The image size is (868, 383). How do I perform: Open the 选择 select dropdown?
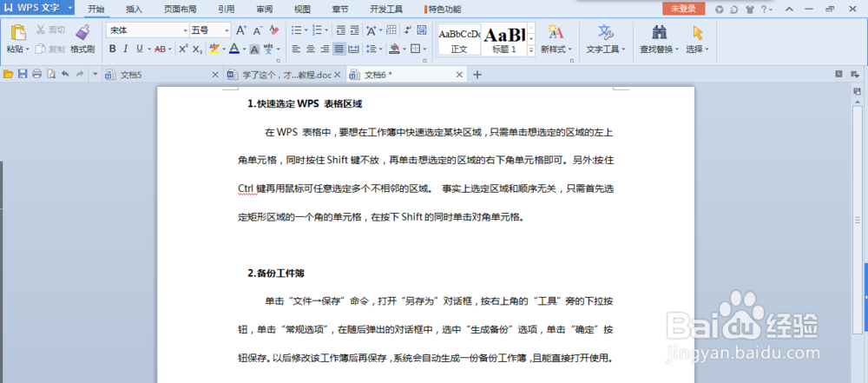pos(697,39)
